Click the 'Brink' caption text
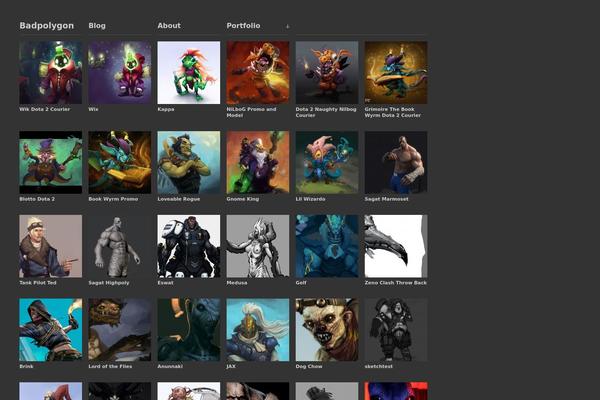The width and height of the screenshot is (600, 400). (26, 366)
